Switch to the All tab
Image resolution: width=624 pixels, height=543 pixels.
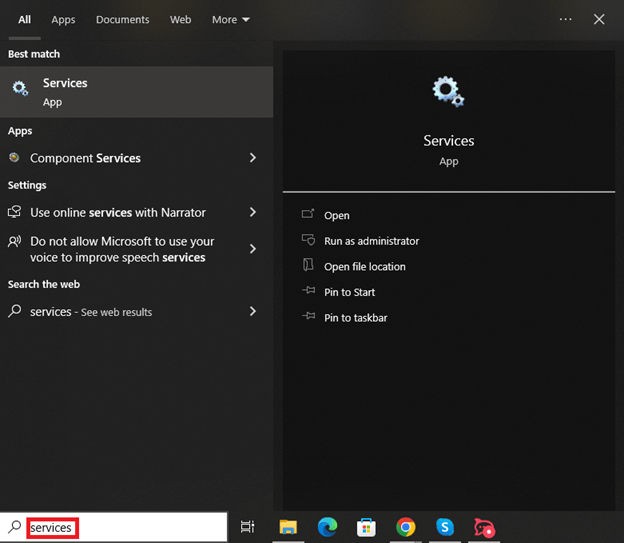[24, 20]
